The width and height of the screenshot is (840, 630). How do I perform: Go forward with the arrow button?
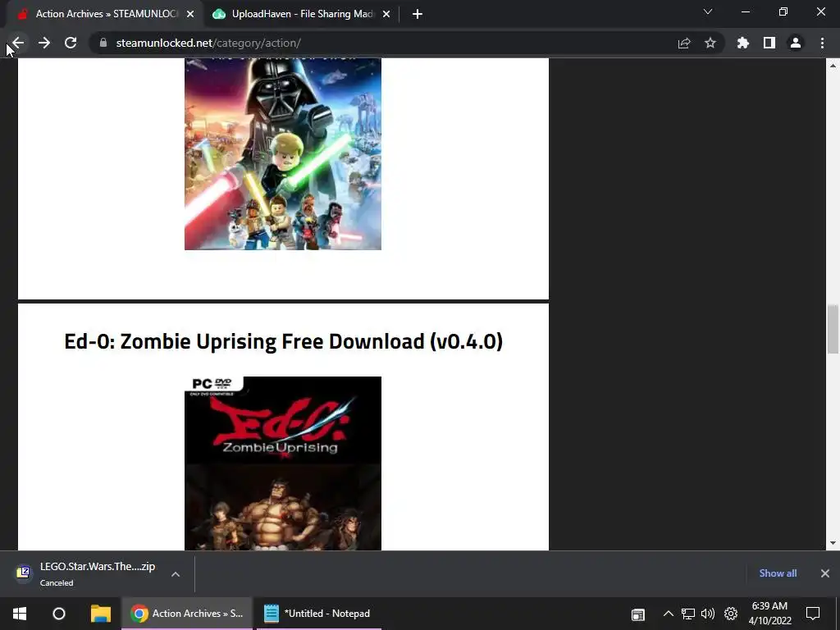[44, 43]
